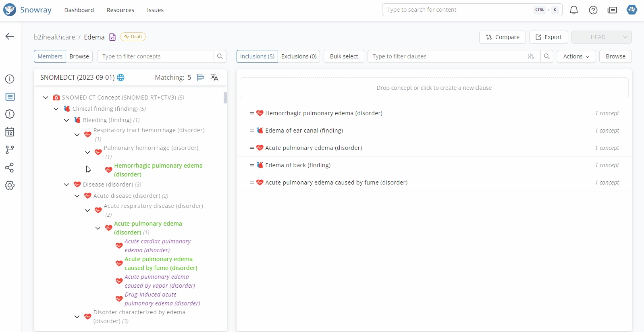644x332 pixels.
Task: Switch to Exclusions (0) list
Action: (x=299, y=56)
